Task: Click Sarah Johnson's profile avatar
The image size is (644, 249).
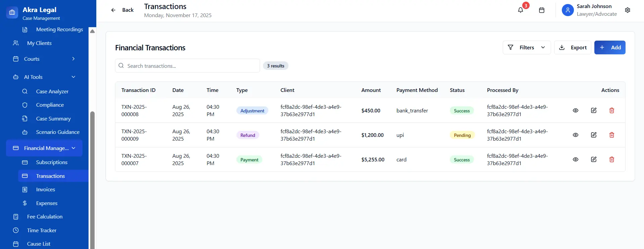Action: tap(568, 10)
